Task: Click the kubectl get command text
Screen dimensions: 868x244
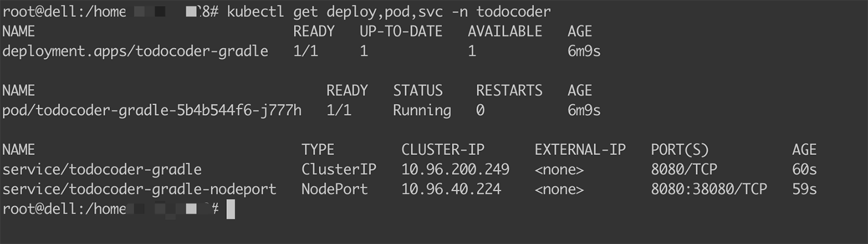Action: click(389, 12)
